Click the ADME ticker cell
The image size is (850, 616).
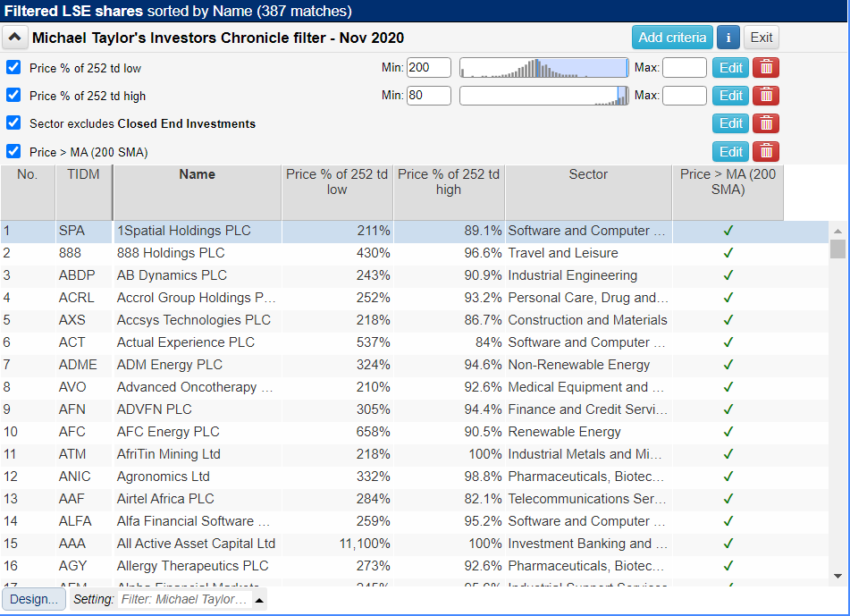[83, 365]
